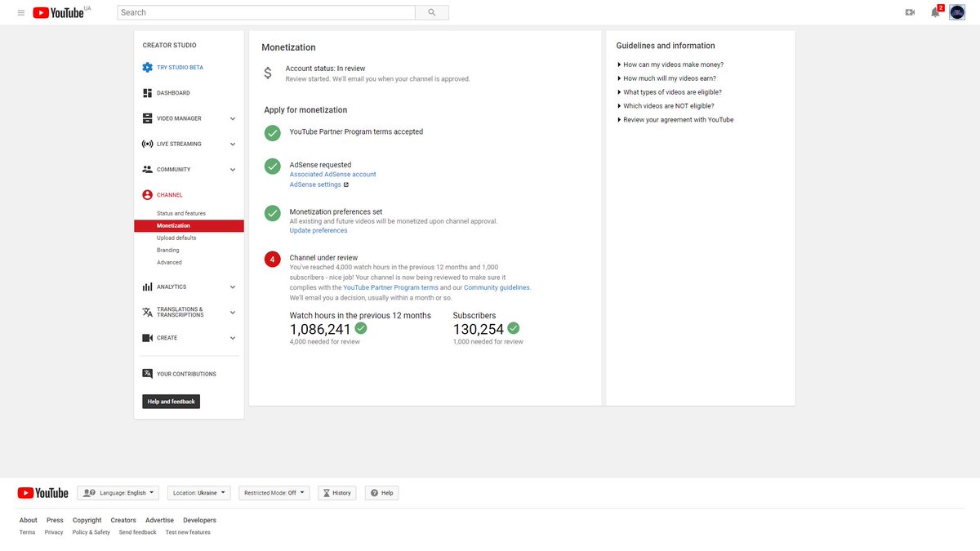Expand the Create section
The width and height of the screenshot is (980, 551).
coord(233,338)
